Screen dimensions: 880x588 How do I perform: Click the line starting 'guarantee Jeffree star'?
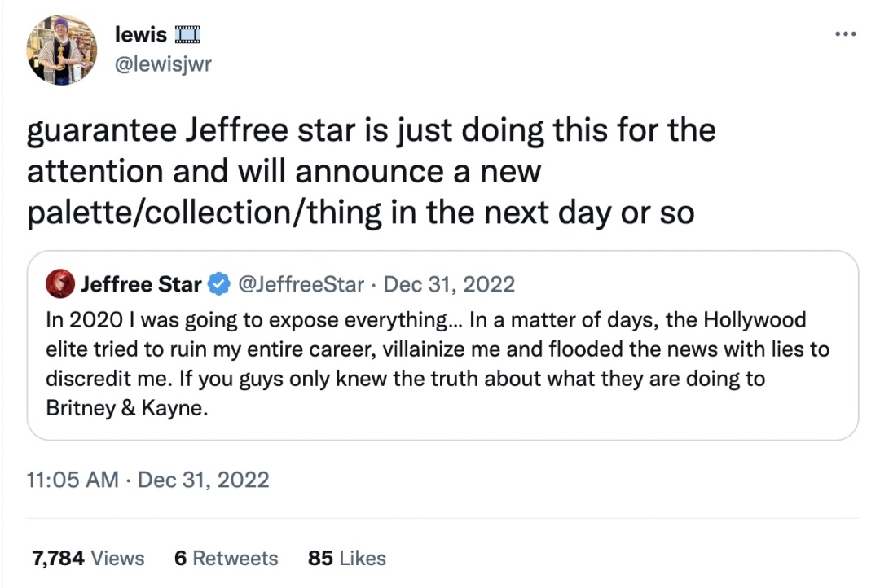point(372,131)
